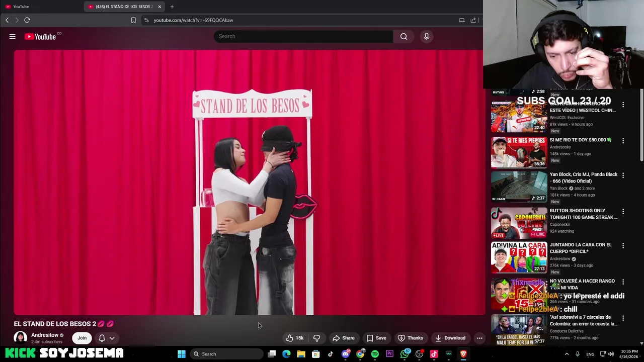Close the EL STAND DE LOS BESOS tab
This screenshot has width=644, height=362.
(159, 7)
